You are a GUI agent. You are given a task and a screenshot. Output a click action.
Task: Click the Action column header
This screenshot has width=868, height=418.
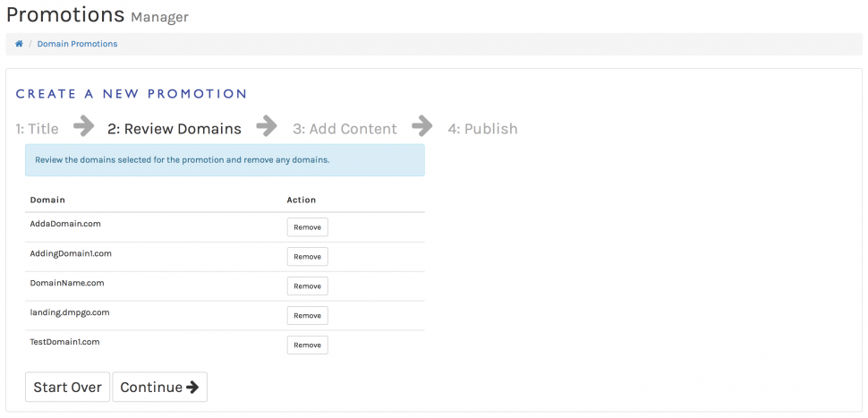[302, 200]
